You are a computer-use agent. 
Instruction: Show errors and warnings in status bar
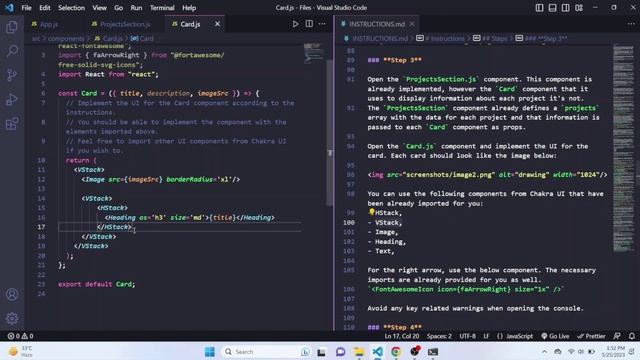20,336
